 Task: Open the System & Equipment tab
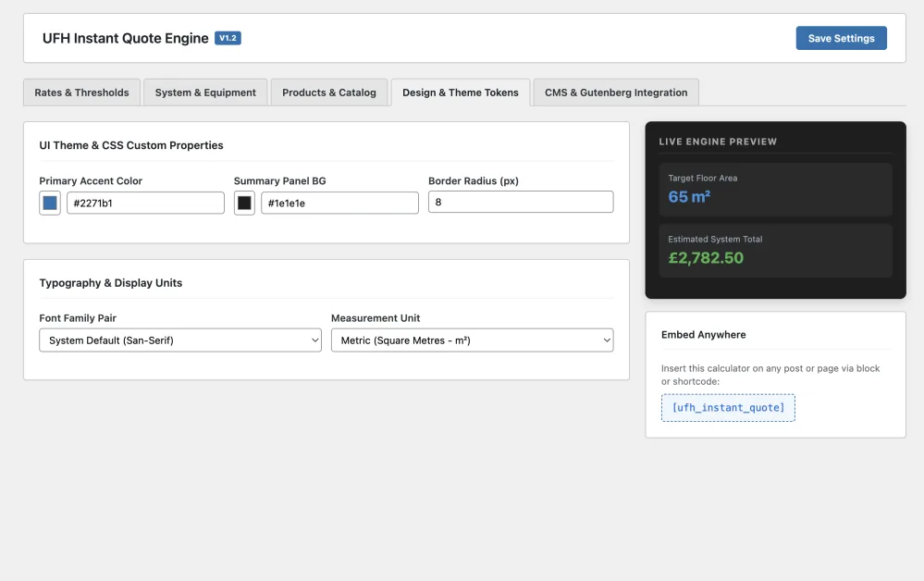[x=205, y=93]
